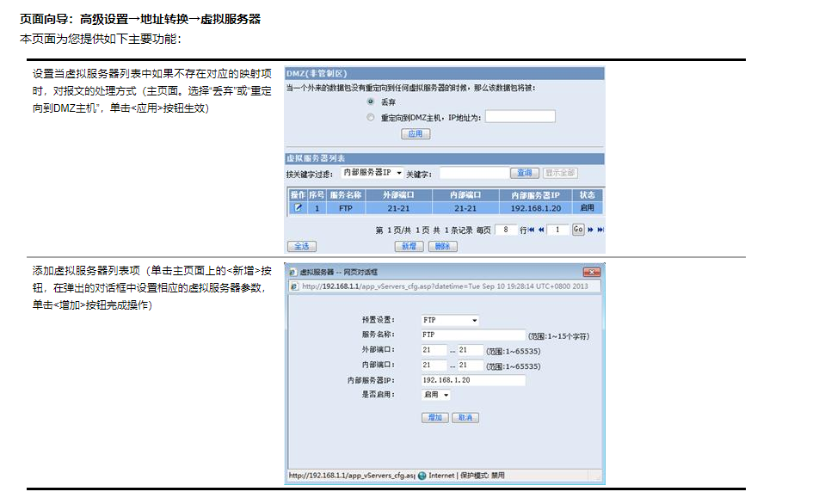Open the 是否启用 dropdown
This screenshot has width=825, height=504.
(435, 395)
